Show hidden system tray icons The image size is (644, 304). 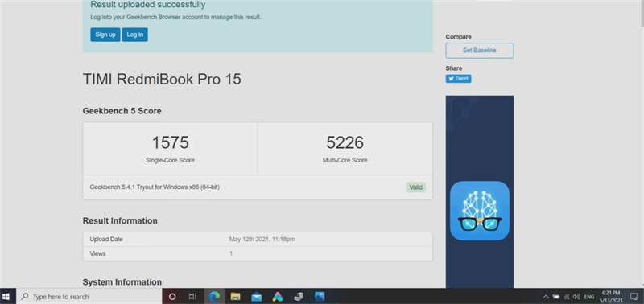[546, 297]
